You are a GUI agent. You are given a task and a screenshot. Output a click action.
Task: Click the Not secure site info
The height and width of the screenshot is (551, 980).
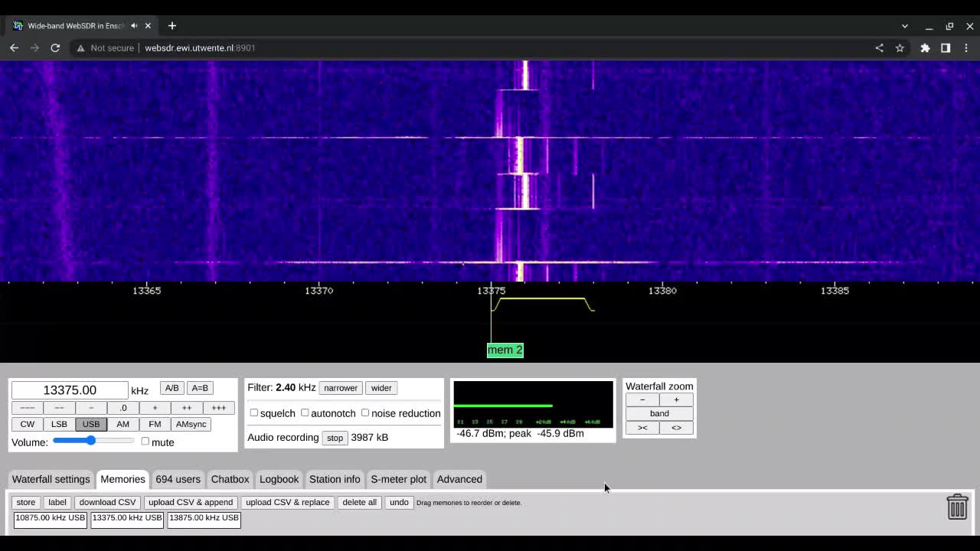pos(104,47)
